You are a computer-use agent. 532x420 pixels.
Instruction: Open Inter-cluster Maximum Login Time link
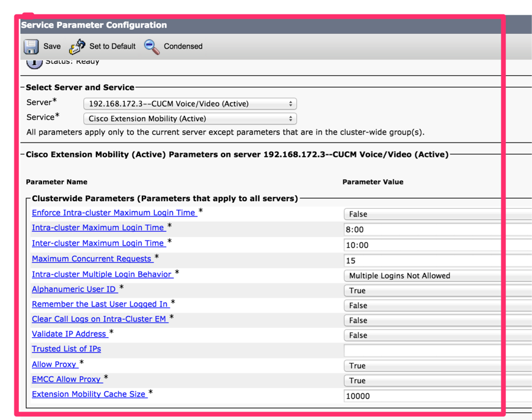tap(99, 243)
